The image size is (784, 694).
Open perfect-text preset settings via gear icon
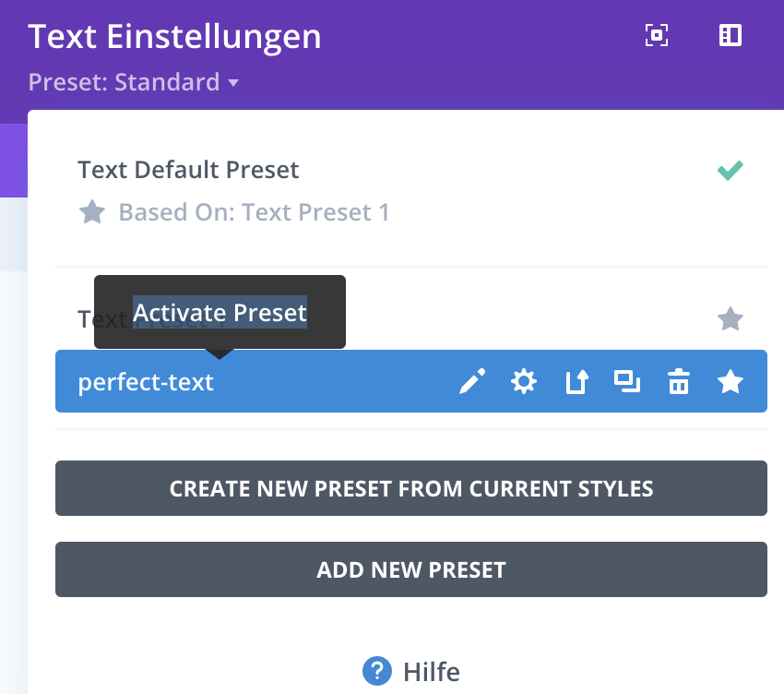pyautogui.click(x=524, y=381)
